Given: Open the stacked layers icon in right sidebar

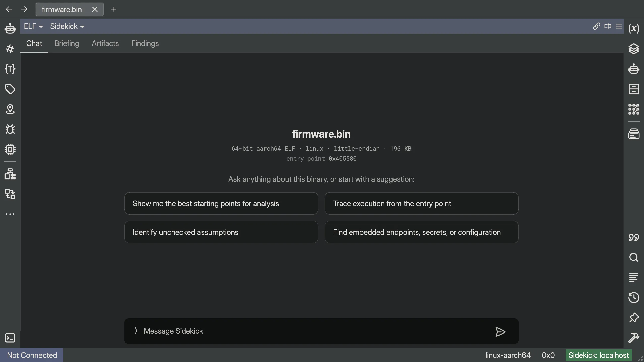Looking at the screenshot, I should (634, 49).
